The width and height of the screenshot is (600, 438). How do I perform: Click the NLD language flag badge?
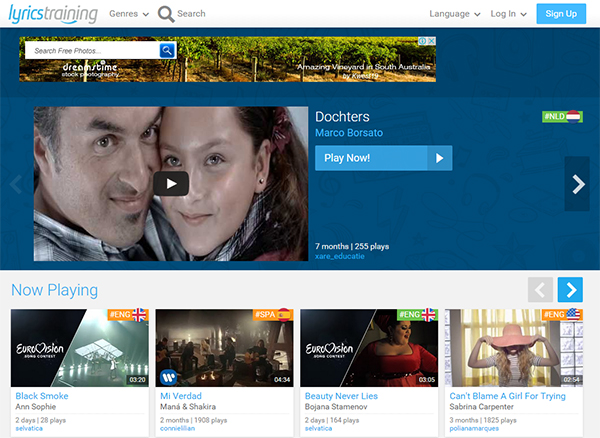pyautogui.click(x=561, y=117)
